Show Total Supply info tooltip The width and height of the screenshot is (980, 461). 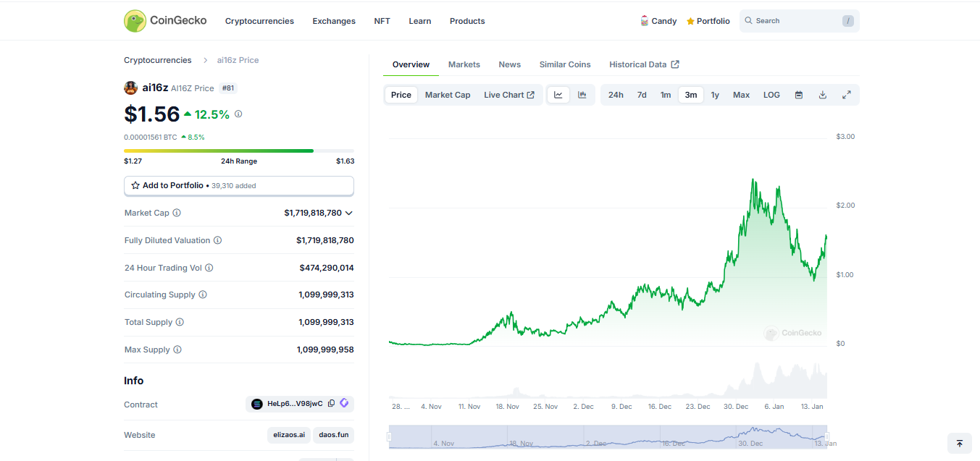180,322
